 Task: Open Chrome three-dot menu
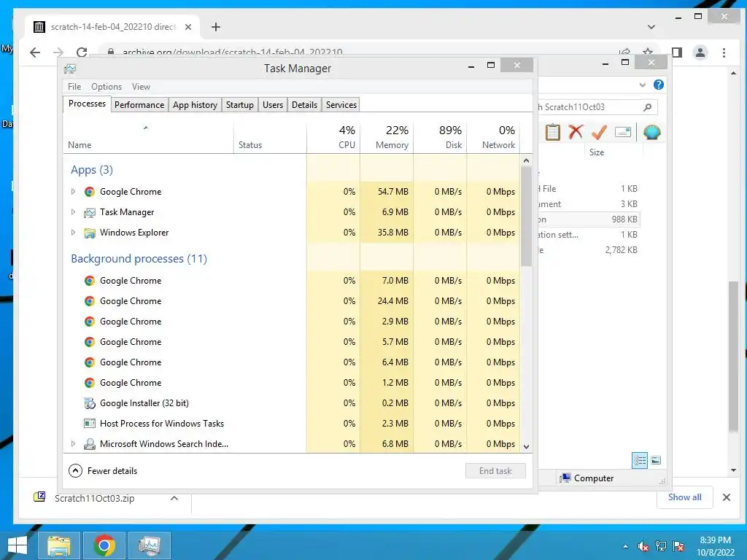coord(724,52)
